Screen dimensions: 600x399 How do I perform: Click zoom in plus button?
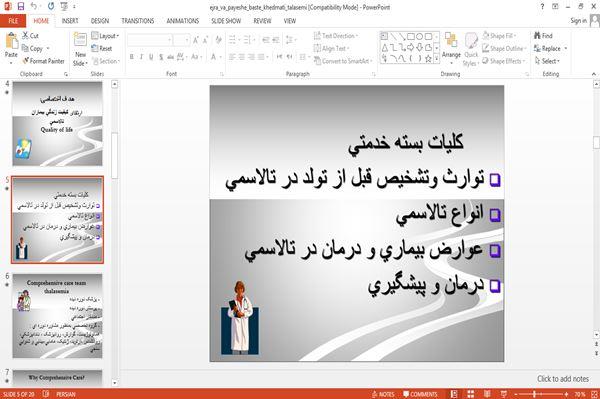566,394
